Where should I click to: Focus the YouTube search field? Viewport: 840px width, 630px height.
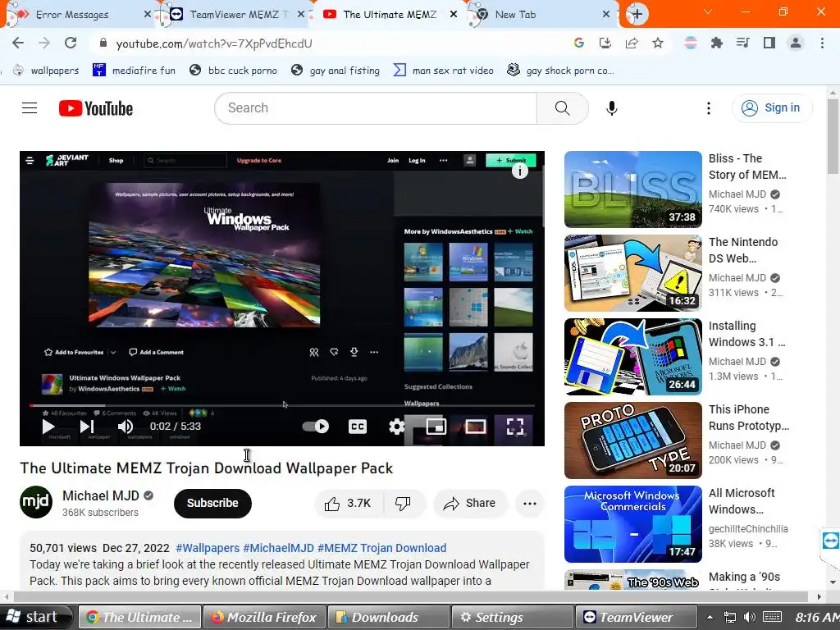point(376,108)
